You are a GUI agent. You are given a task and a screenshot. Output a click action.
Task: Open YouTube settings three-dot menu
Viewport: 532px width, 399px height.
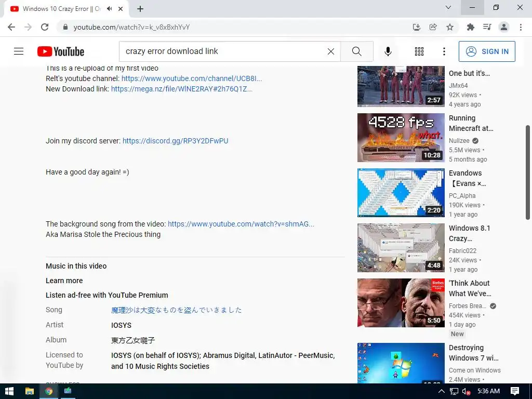click(444, 51)
